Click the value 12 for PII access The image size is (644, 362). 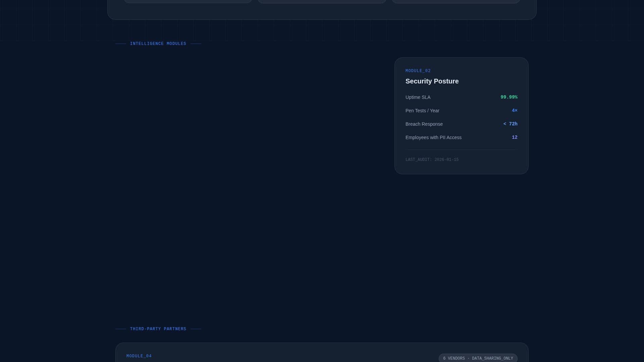click(x=514, y=137)
